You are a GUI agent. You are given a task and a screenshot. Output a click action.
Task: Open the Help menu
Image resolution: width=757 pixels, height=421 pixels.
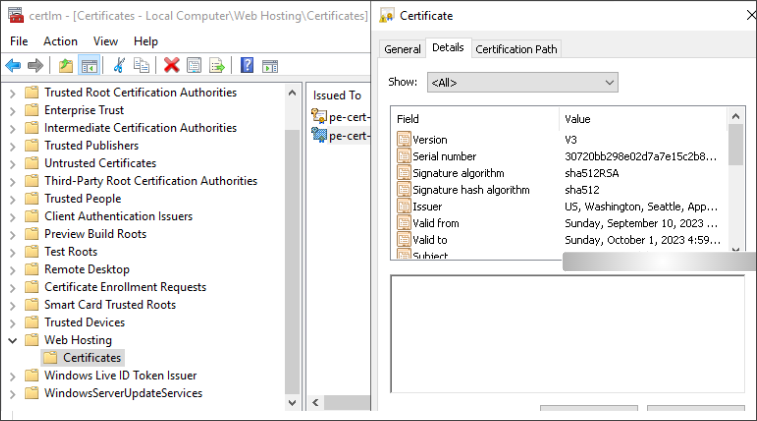point(146,41)
